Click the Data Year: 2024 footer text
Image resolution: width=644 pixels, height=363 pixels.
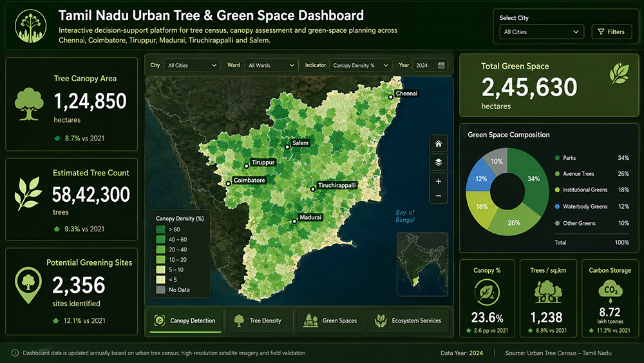[462, 353]
